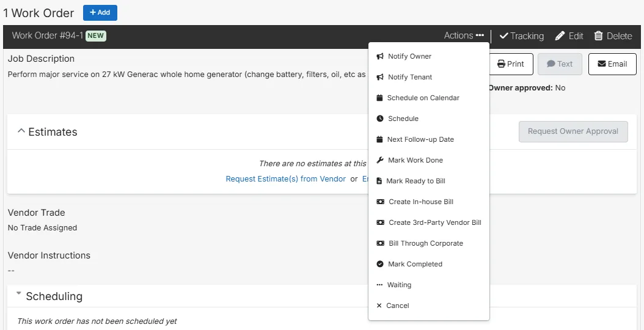Click the Text button label
The image size is (644, 330).
(565, 64)
